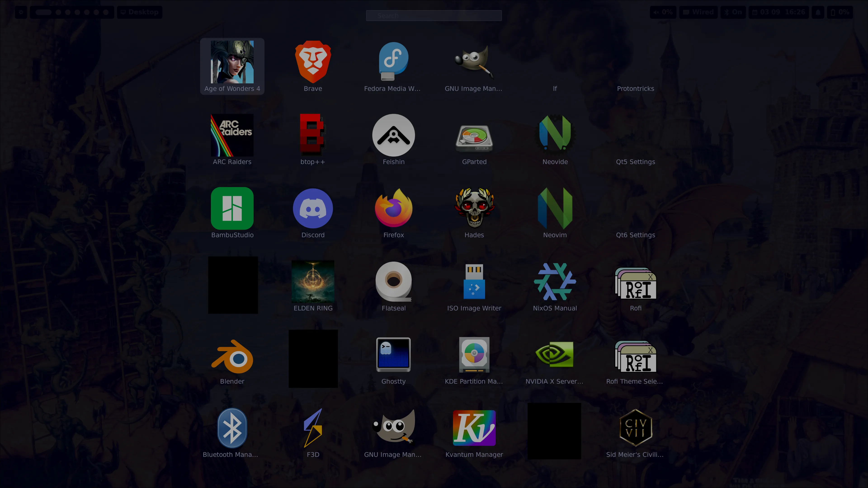This screenshot has height=488, width=868.
Task: Launch the Bluetooth Manager app
Action: [x=232, y=428]
